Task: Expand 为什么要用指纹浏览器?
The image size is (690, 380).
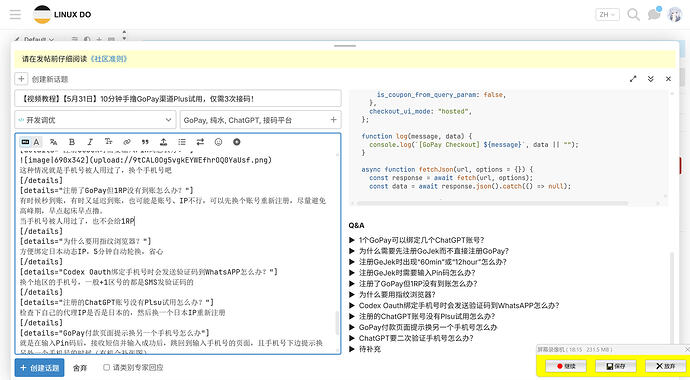Action: 392,294
